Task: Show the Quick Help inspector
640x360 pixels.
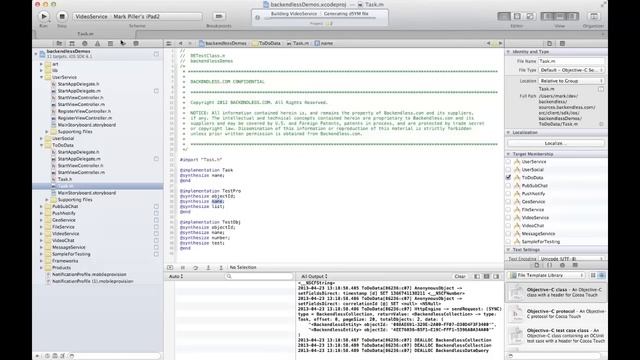Action: coord(562,43)
